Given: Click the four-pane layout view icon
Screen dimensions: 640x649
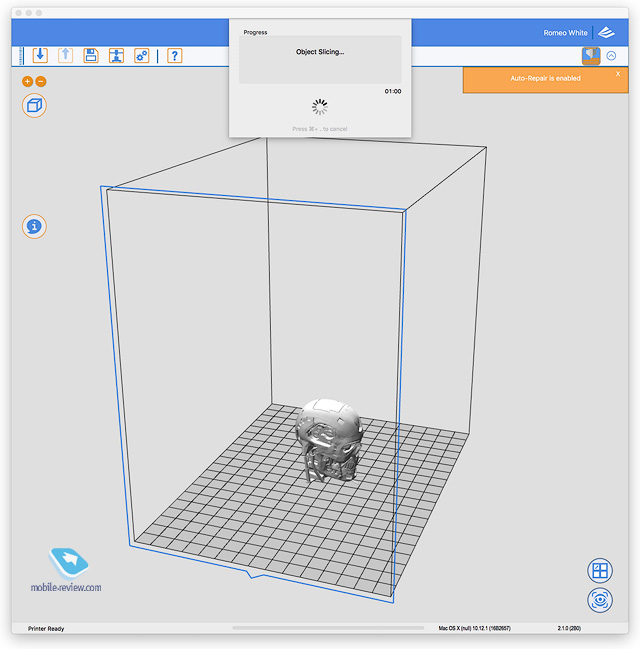Looking at the screenshot, I should (600, 571).
